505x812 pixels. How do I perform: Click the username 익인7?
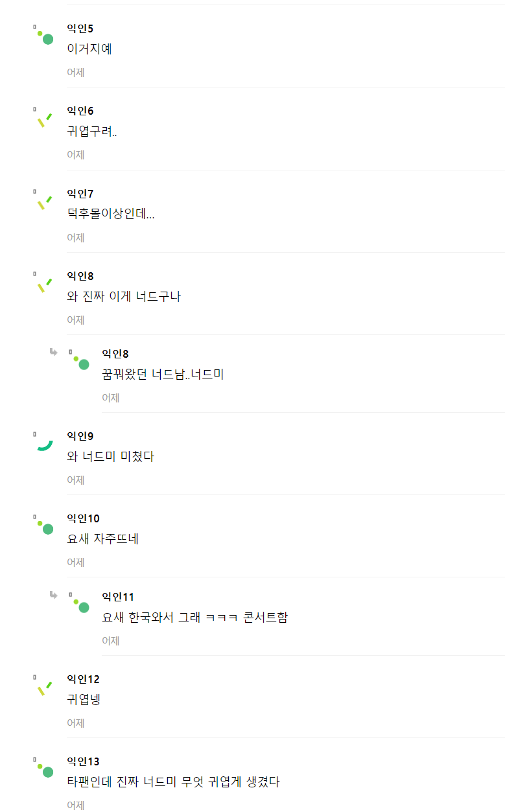click(80, 194)
